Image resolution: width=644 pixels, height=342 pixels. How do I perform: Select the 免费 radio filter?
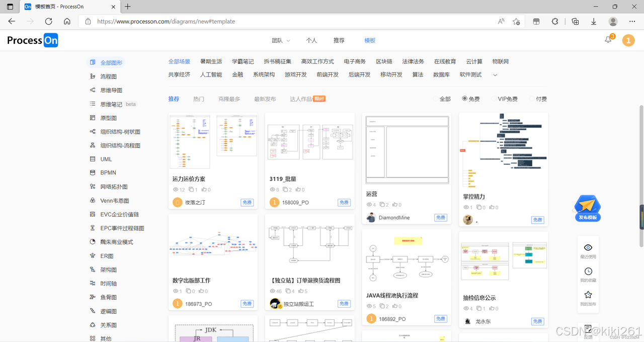[x=464, y=99]
